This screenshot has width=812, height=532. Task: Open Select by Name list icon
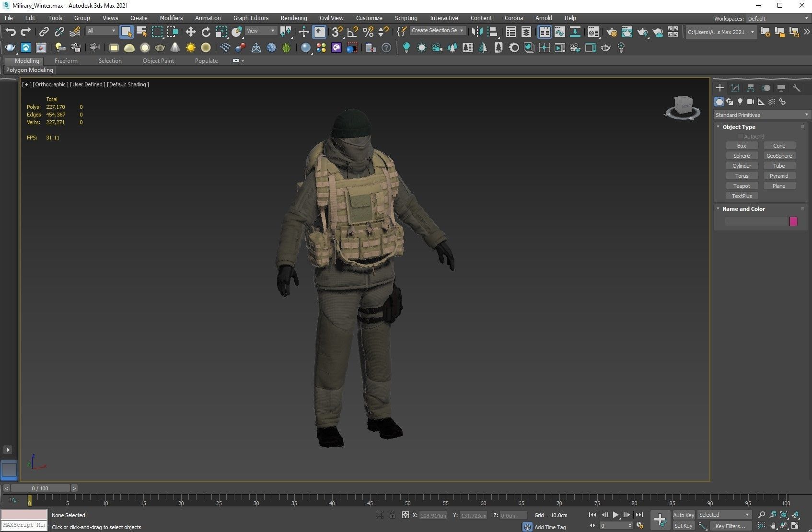point(141,32)
